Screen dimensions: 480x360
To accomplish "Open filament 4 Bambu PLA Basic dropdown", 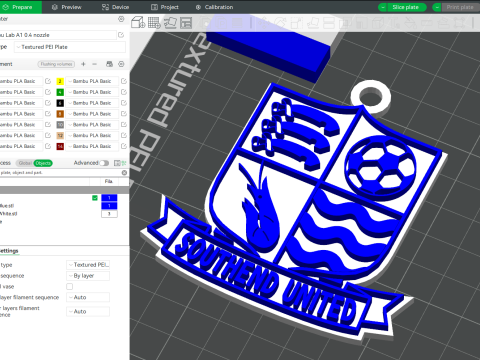I will [x=92, y=92].
